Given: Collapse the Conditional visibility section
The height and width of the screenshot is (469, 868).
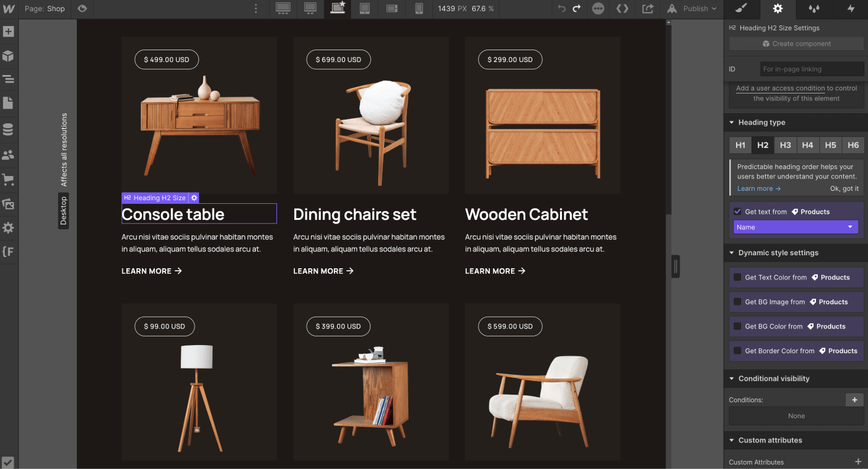Looking at the screenshot, I should (x=730, y=378).
